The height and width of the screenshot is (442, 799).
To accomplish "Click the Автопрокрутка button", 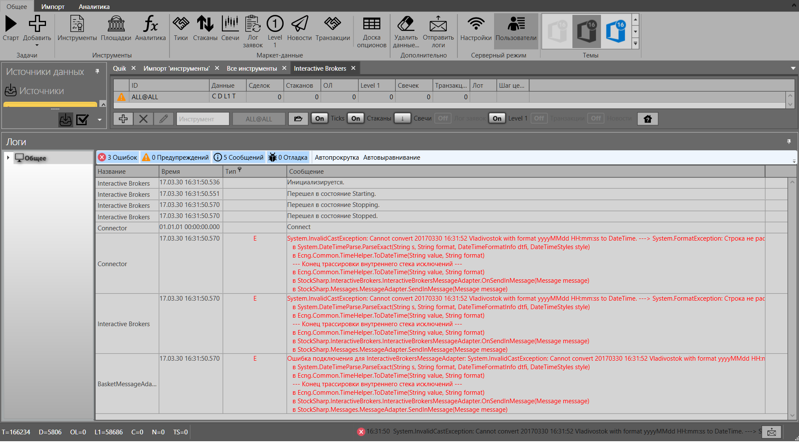I will pos(336,157).
